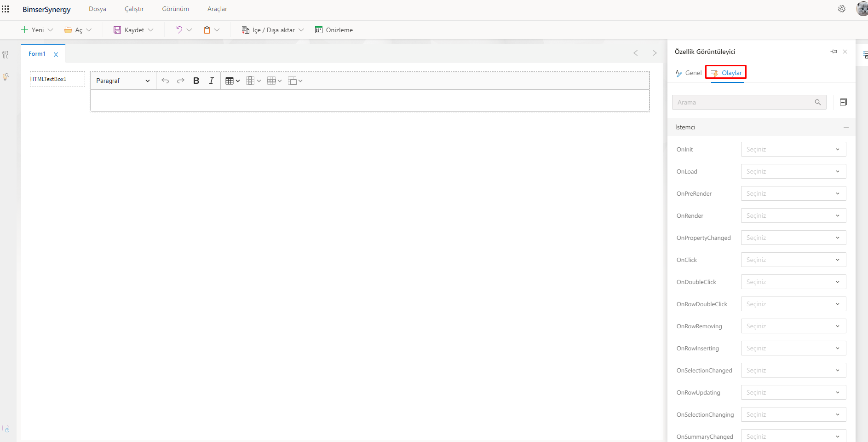Screen dimensions: 868x442
Task: Open the OnSelectionChanging event dropdown
Action: (x=793, y=414)
